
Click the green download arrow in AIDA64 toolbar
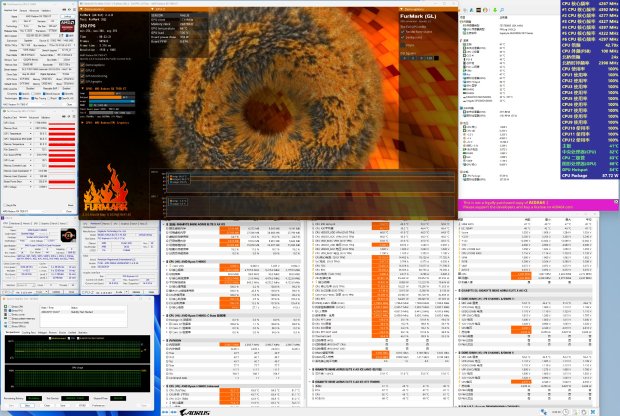[495, 10]
